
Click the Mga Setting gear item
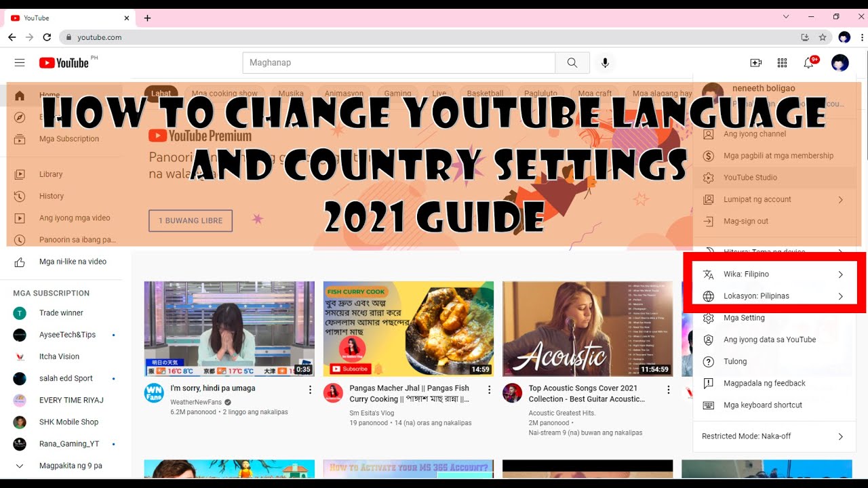click(773, 318)
